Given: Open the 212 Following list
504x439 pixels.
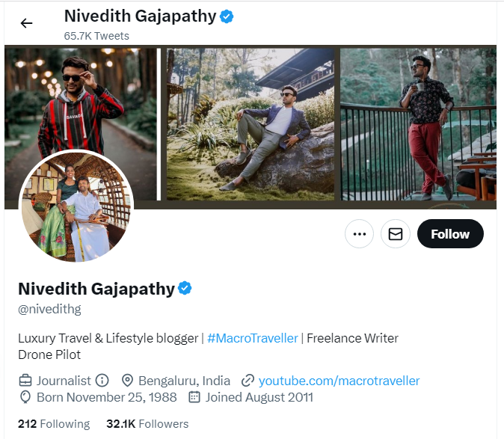Looking at the screenshot, I should [54, 423].
